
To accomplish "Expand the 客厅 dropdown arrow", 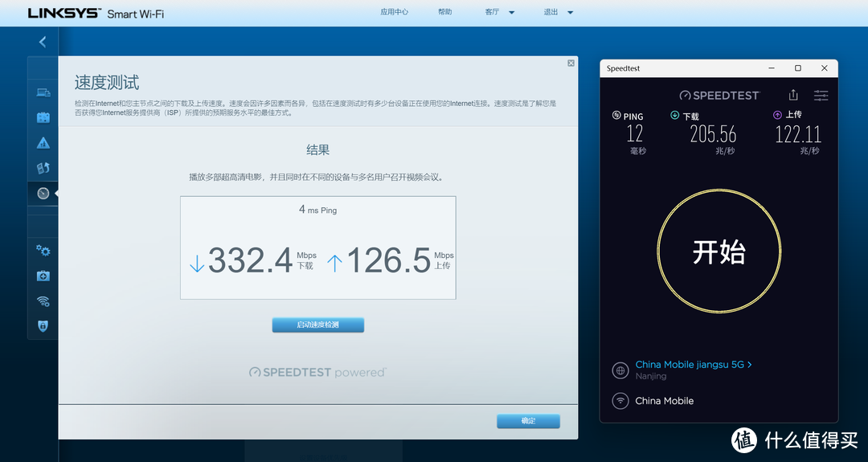I will (x=511, y=12).
